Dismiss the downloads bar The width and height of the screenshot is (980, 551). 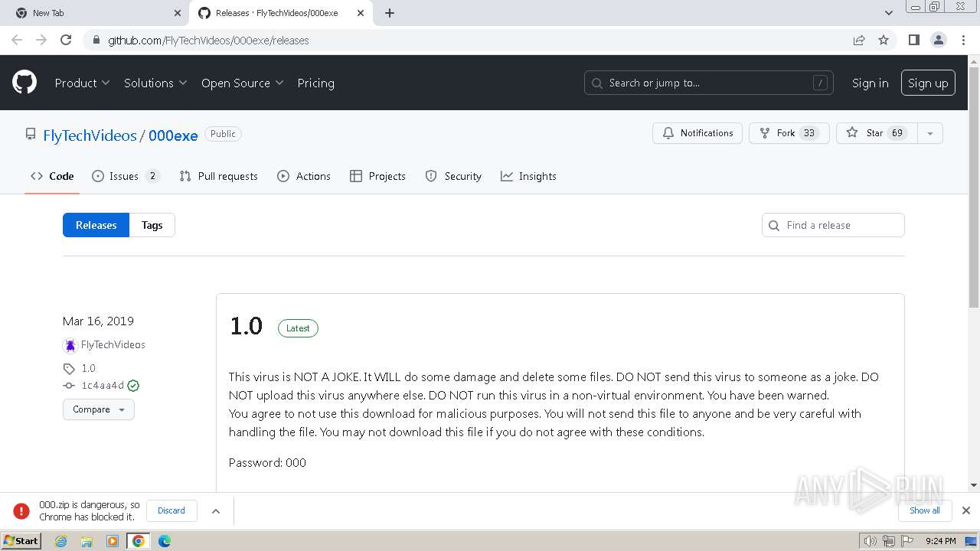pyautogui.click(x=966, y=510)
